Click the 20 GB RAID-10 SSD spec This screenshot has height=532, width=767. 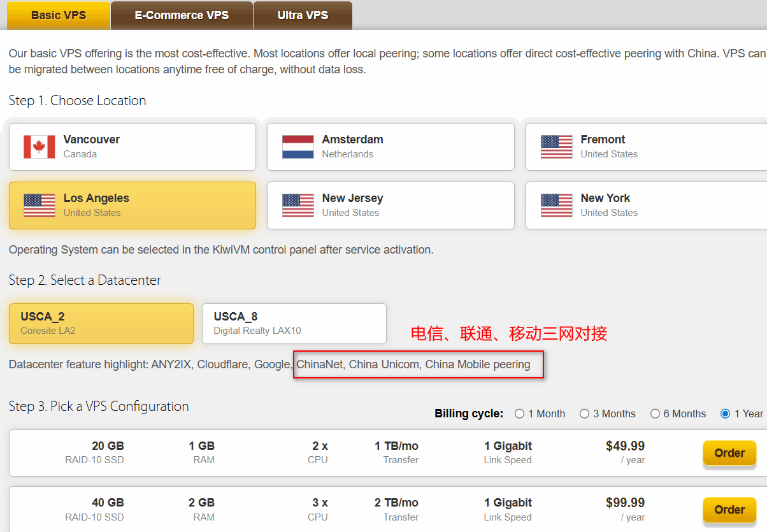click(x=94, y=452)
